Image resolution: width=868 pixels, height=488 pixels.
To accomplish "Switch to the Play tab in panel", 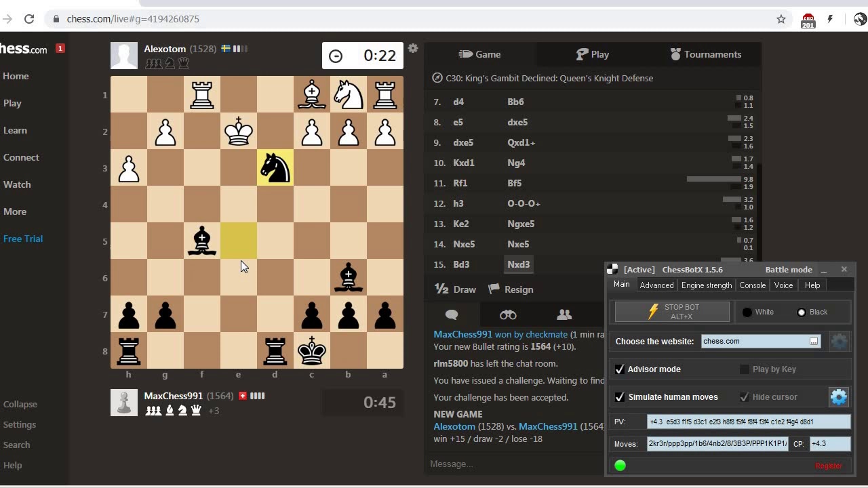I will (593, 54).
